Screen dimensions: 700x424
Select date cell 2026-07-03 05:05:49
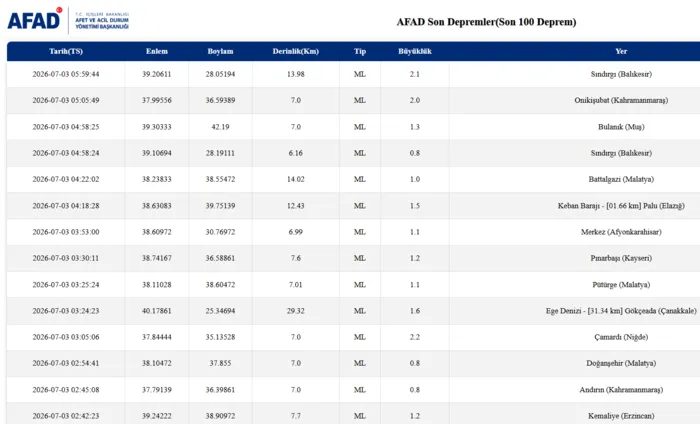pos(66,100)
